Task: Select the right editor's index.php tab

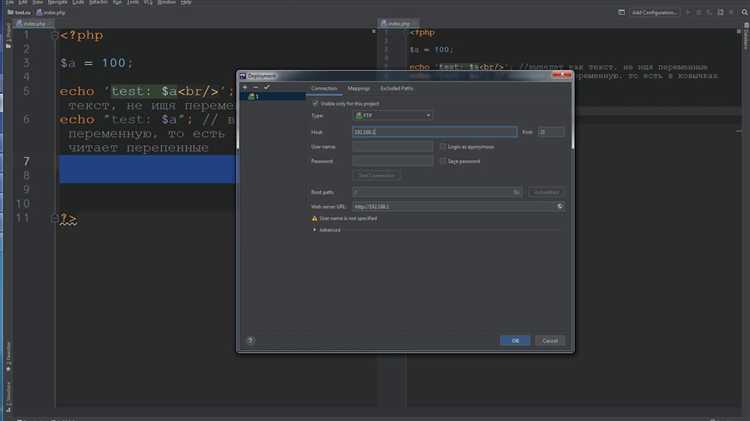Action: pos(398,23)
